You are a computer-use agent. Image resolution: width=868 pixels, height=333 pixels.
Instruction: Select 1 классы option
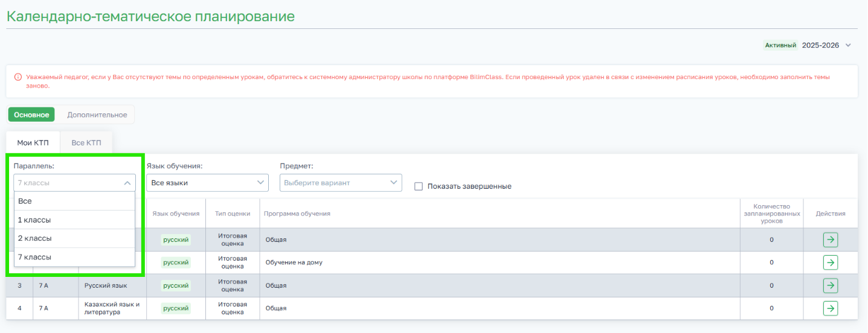pyautogui.click(x=75, y=220)
